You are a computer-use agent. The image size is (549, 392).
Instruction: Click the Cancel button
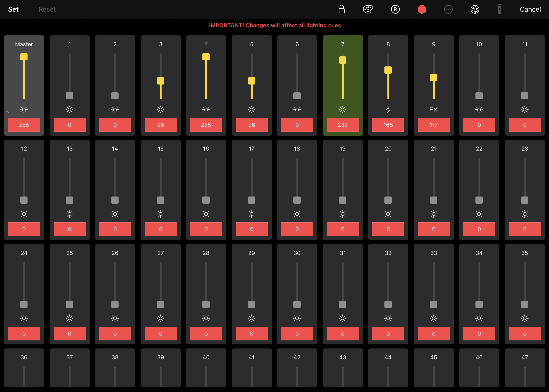tap(530, 9)
